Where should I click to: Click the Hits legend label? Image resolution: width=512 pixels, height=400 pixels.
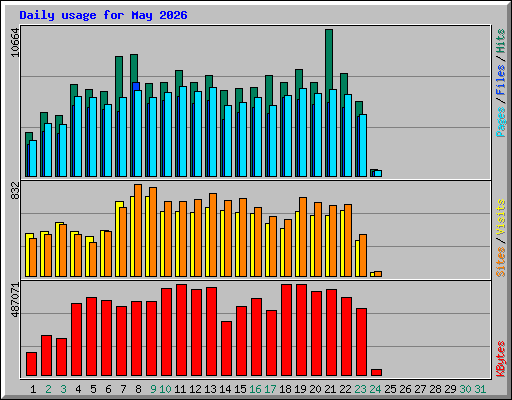point(500,41)
